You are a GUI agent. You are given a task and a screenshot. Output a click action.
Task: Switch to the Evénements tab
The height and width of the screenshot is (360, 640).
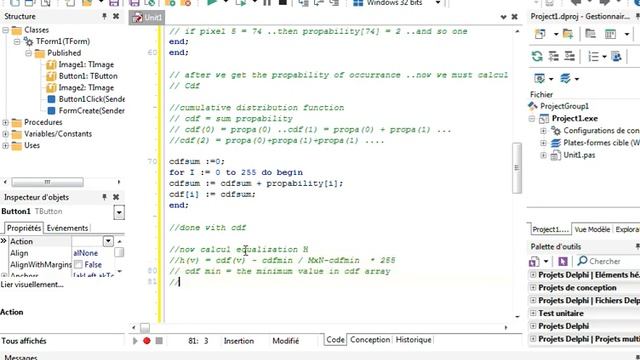pos(67,228)
